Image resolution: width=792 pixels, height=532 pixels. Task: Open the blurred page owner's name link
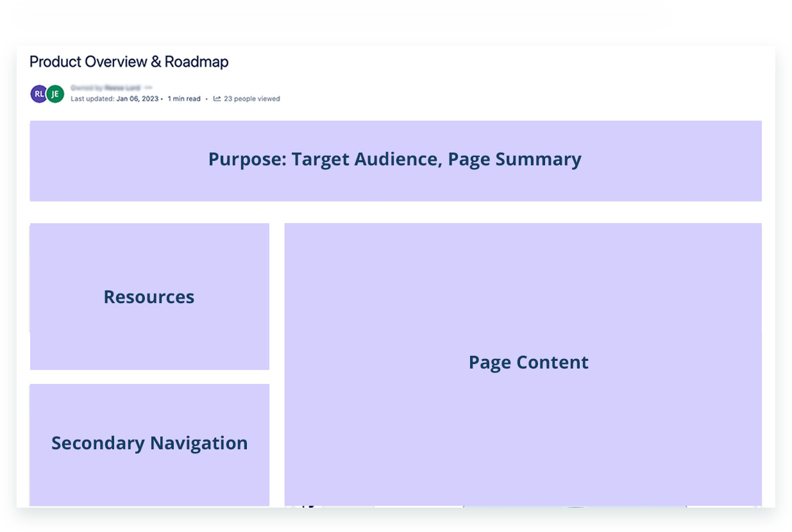[x=122, y=88]
